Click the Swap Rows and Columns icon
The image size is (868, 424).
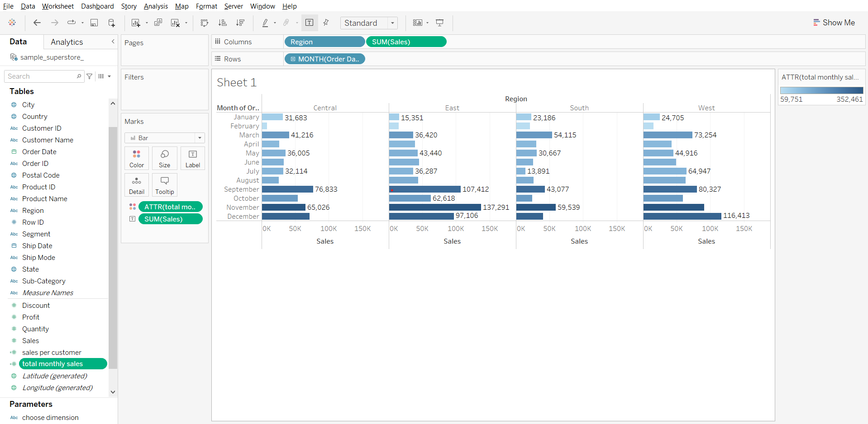[x=205, y=23]
